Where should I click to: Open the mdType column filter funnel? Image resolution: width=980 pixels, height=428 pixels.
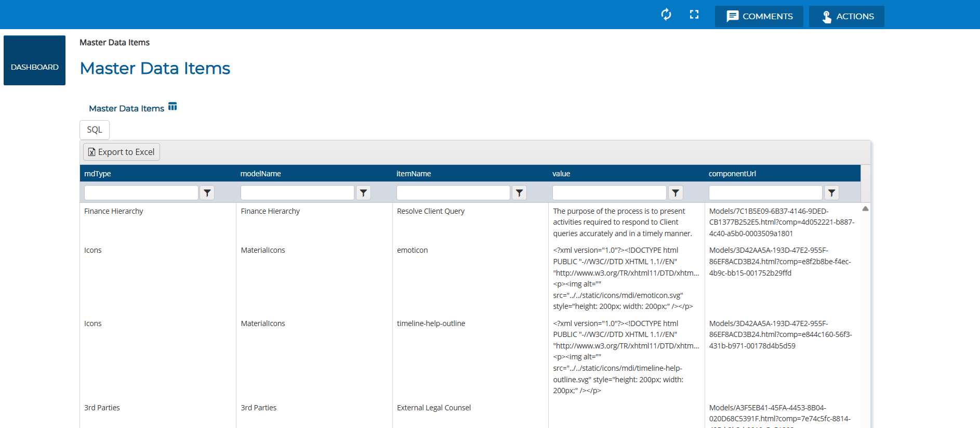(x=207, y=193)
